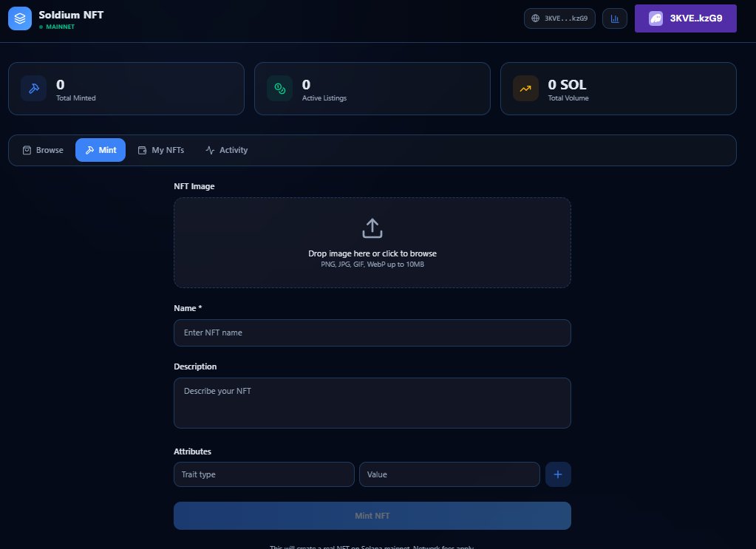Viewport: 756px width, 549px height.
Task: Click the '0 SOL' total volume value
Action: click(567, 85)
